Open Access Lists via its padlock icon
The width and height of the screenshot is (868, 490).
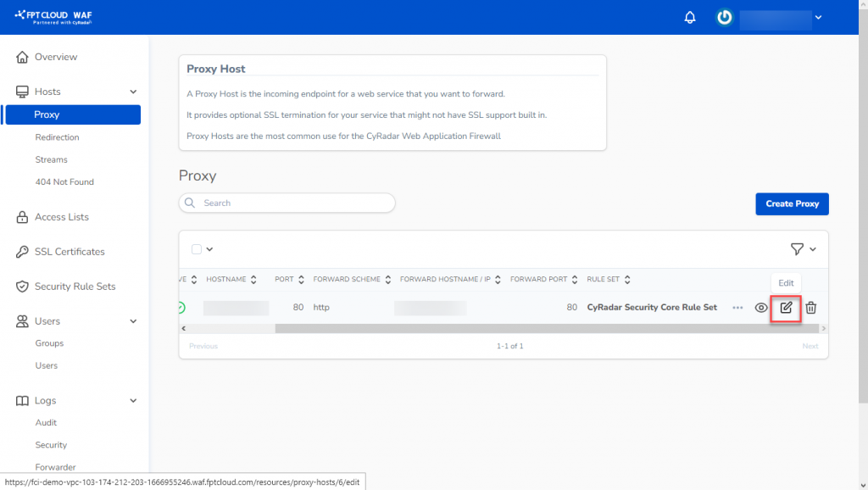pyautogui.click(x=22, y=217)
